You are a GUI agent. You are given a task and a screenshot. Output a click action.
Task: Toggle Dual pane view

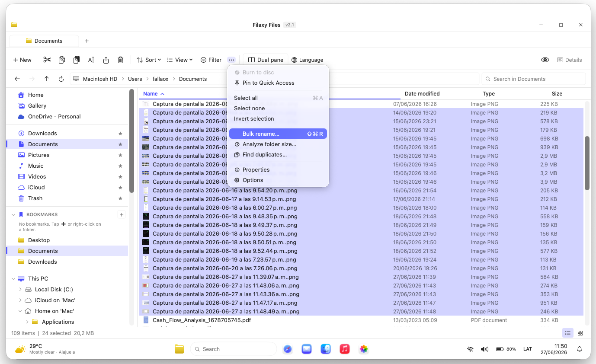click(266, 60)
